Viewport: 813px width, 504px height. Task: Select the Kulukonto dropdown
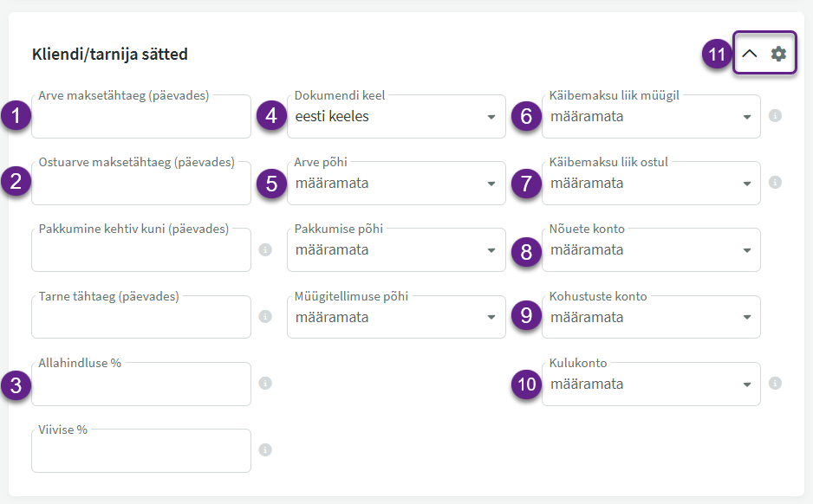tap(651, 384)
